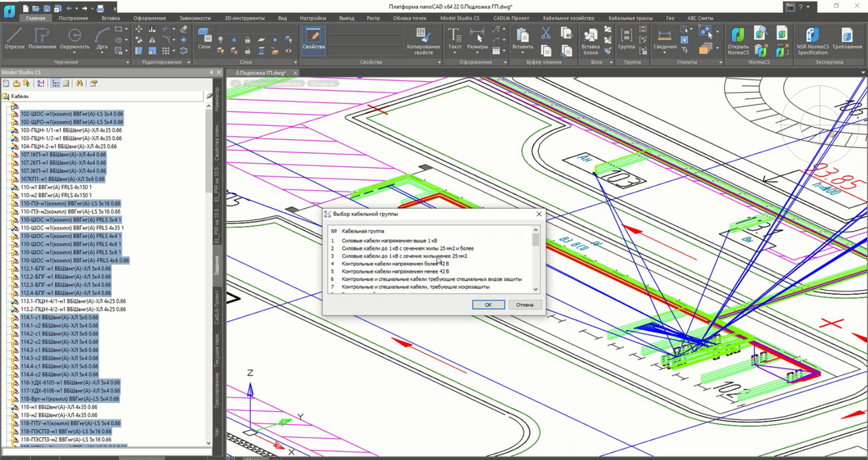Select the Полилиния polyline tool
Viewport: 868px width, 460px height.
click(x=42, y=39)
